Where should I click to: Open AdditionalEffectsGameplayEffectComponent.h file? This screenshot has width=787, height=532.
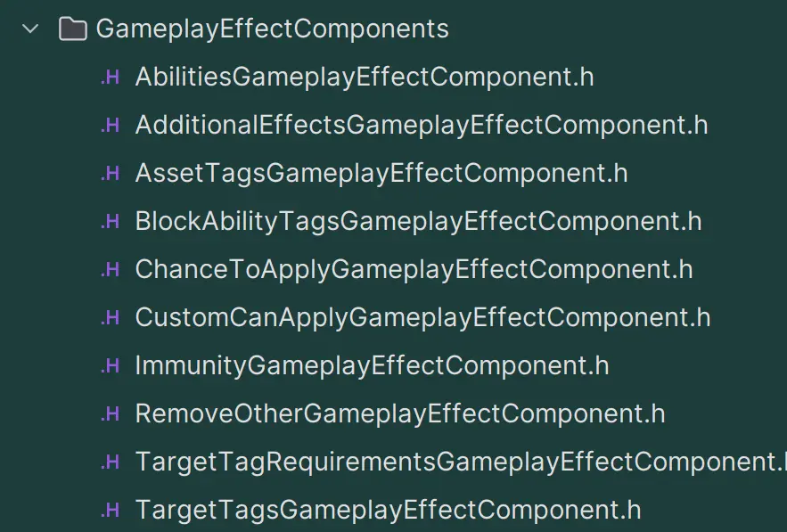[421, 126]
